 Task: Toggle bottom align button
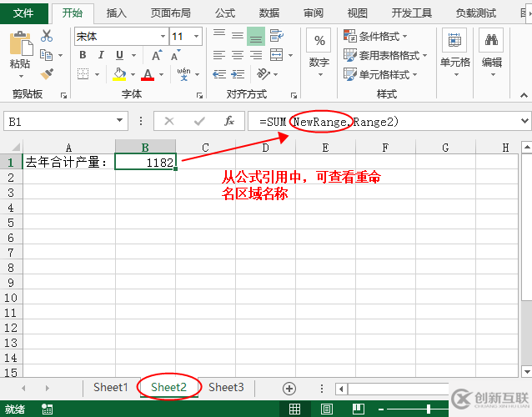tap(256, 37)
